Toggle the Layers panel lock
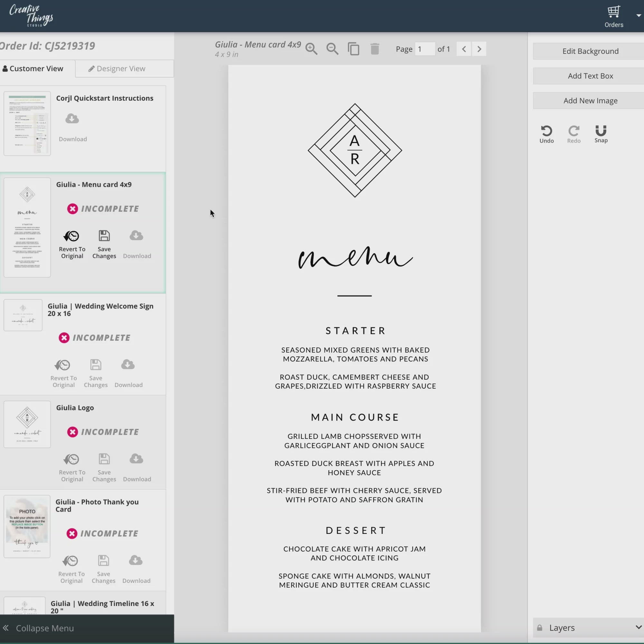The height and width of the screenshot is (644, 644). pyautogui.click(x=540, y=627)
